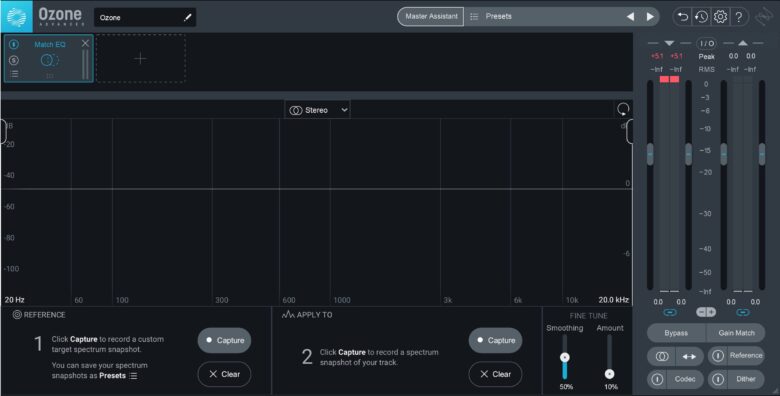780x396 pixels.
Task: Click the iZotope logo icon at top right
Action: pos(764,17)
